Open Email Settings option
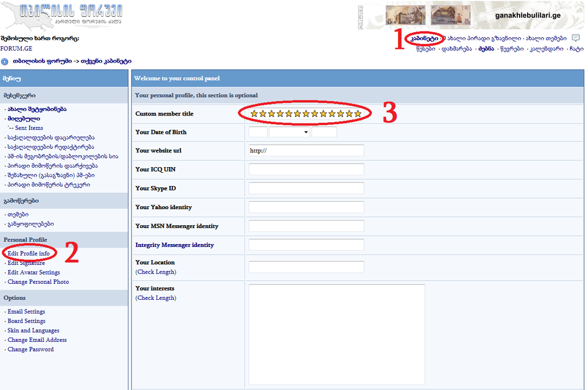The image size is (588, 390). [x=26, y=312]
